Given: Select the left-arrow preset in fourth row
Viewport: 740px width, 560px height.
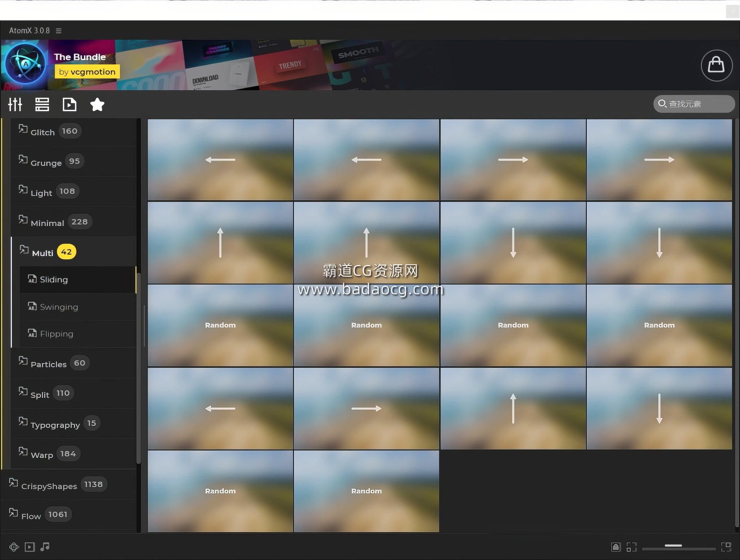Looking at the screenshot, I should 220,409.
